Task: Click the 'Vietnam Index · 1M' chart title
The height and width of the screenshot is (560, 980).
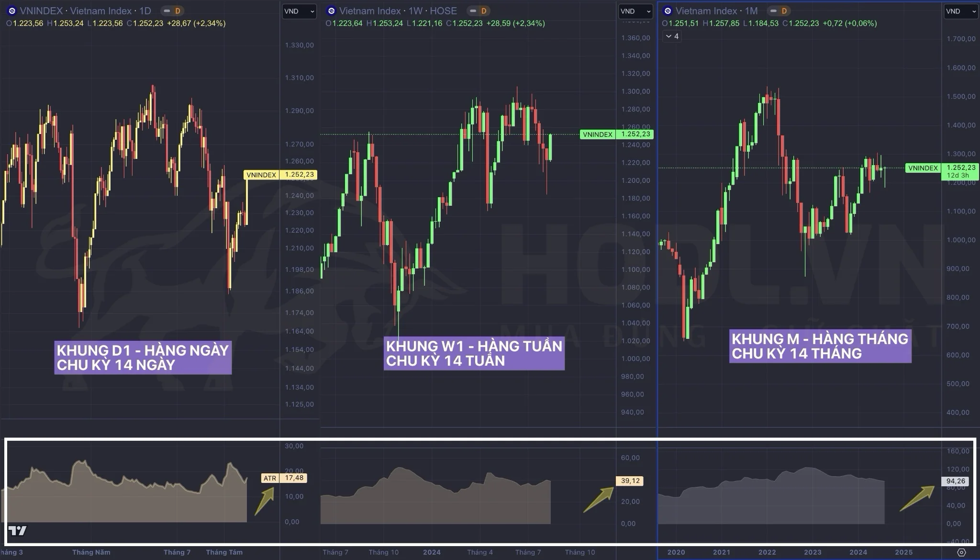Action: [x=716, y=11]
